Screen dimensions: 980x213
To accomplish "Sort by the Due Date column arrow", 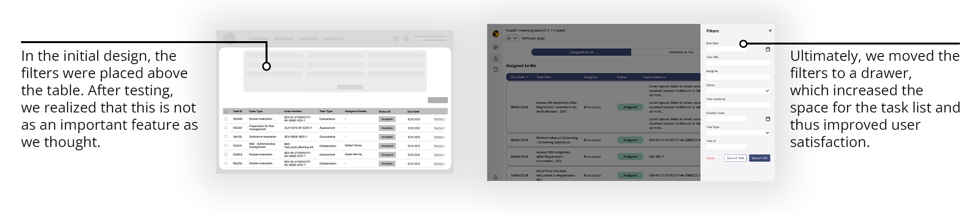I will pos(528,77).
